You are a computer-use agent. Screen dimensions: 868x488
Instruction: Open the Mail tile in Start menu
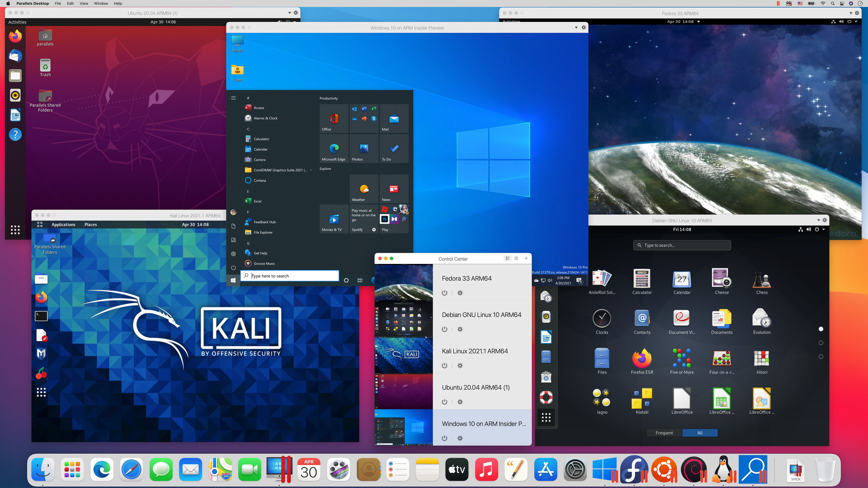click(394, 118)
